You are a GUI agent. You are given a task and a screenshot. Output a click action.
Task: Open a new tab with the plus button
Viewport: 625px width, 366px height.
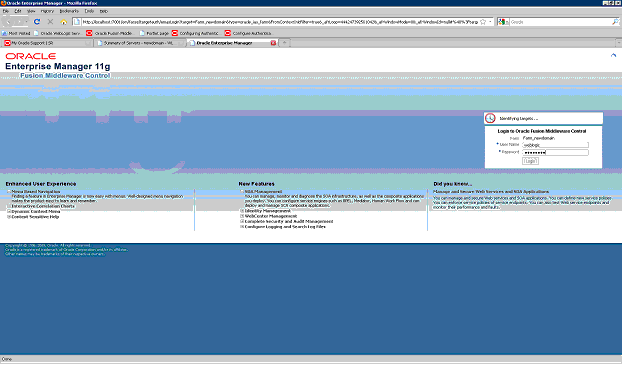pyautogui.click(x=285, y=43)
